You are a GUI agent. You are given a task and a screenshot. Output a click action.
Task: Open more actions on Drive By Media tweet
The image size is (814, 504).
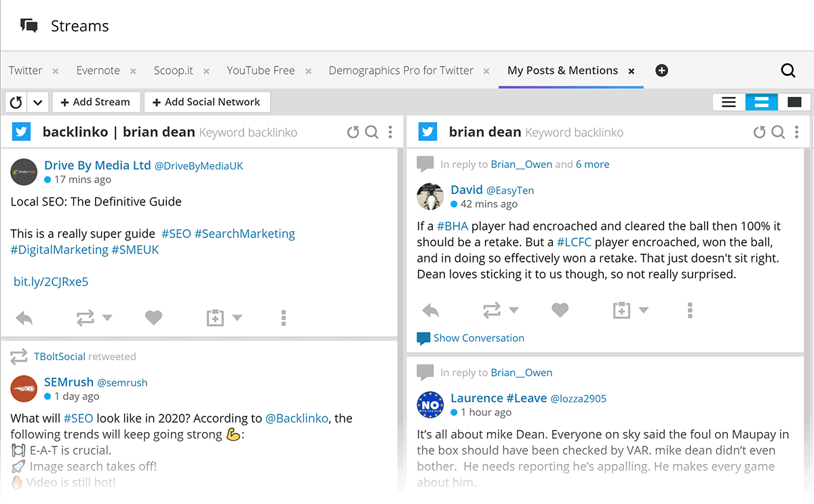pyautogui.click(x=284, y=317)
